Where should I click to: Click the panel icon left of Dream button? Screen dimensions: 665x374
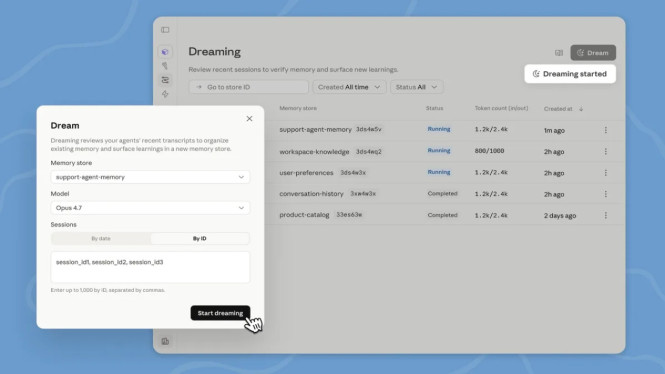(x=559, y=53)
